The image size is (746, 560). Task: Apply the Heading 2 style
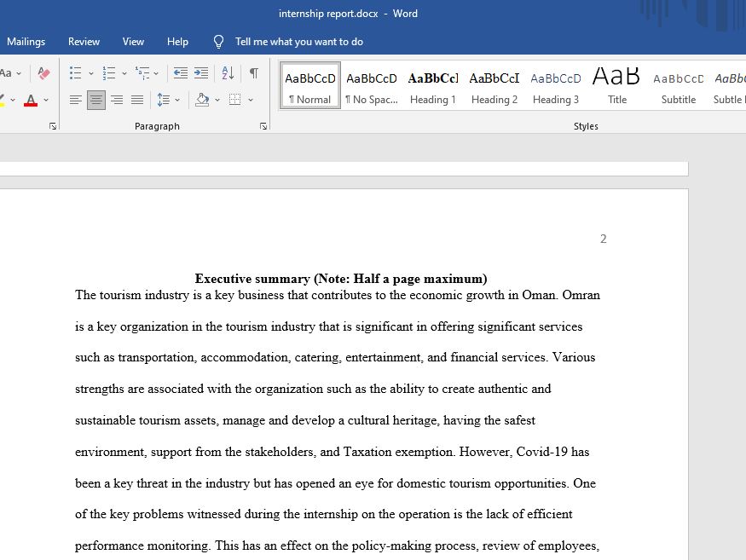494,85
